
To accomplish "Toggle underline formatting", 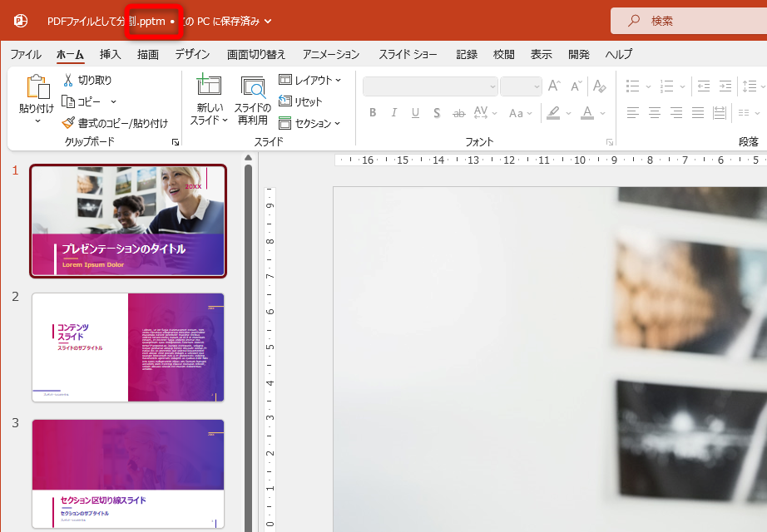I will coord(415,113).
